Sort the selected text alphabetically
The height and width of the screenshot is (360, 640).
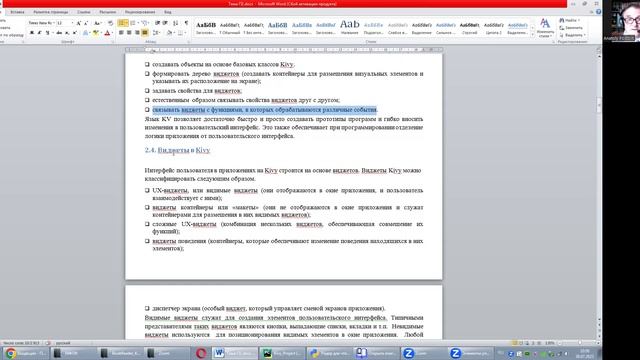(x=176, y=23)
